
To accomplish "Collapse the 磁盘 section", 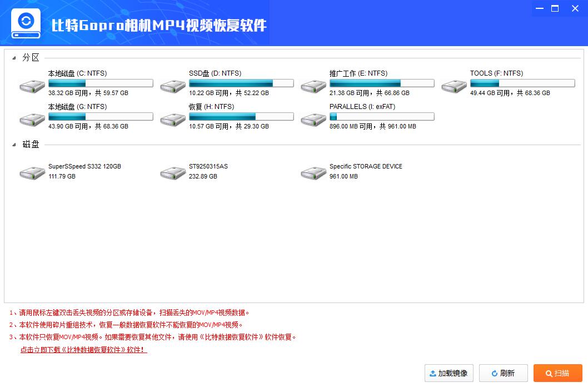I will 14,145.
